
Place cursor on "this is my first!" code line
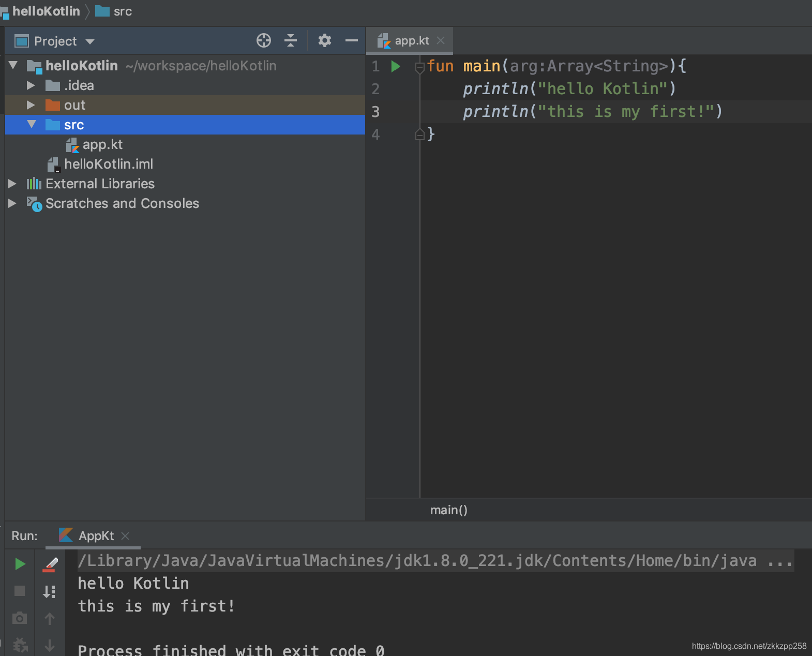pyautogui.click(x=593, y=112)
